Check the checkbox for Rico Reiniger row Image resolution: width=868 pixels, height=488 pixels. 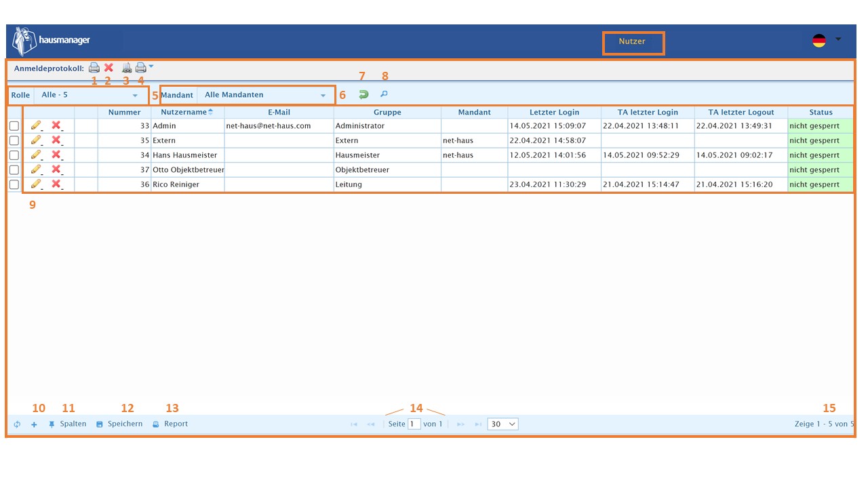pyautogui.click(x=14, y=184)
